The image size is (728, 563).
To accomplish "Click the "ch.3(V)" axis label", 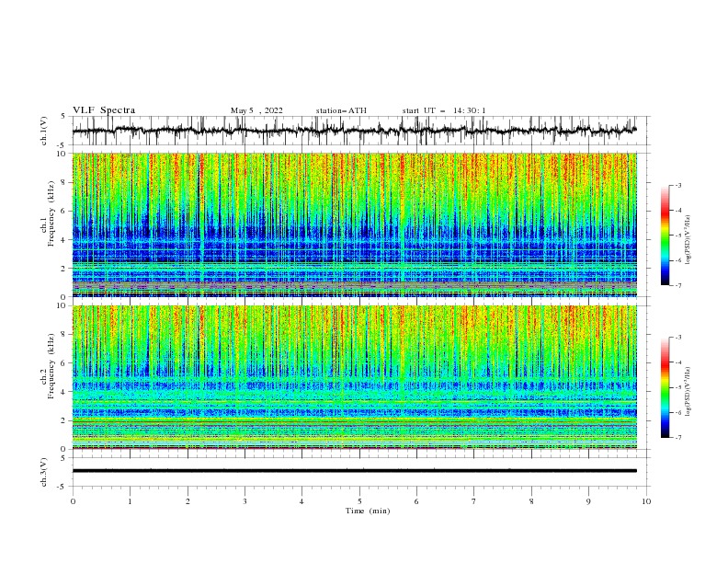I will tap(44, 472).
